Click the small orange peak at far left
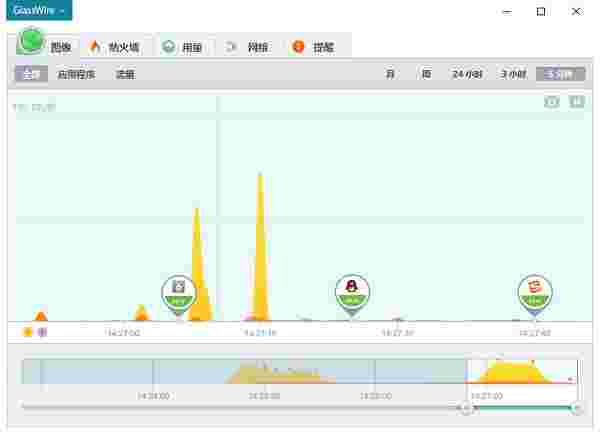Image resolution: width=600 pixels, height=434 pixels. [41, 316]
